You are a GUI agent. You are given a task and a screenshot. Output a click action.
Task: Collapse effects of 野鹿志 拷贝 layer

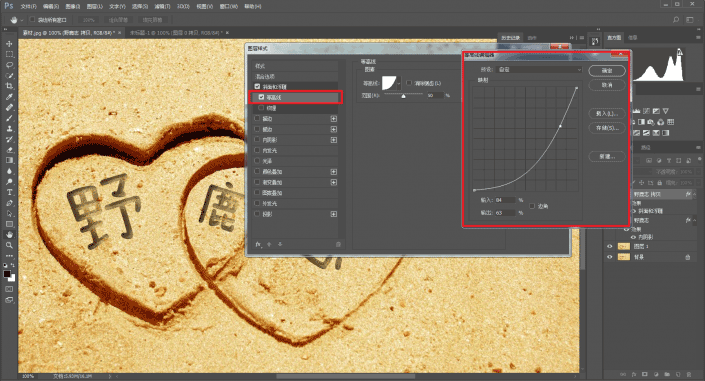click(694, 194)
